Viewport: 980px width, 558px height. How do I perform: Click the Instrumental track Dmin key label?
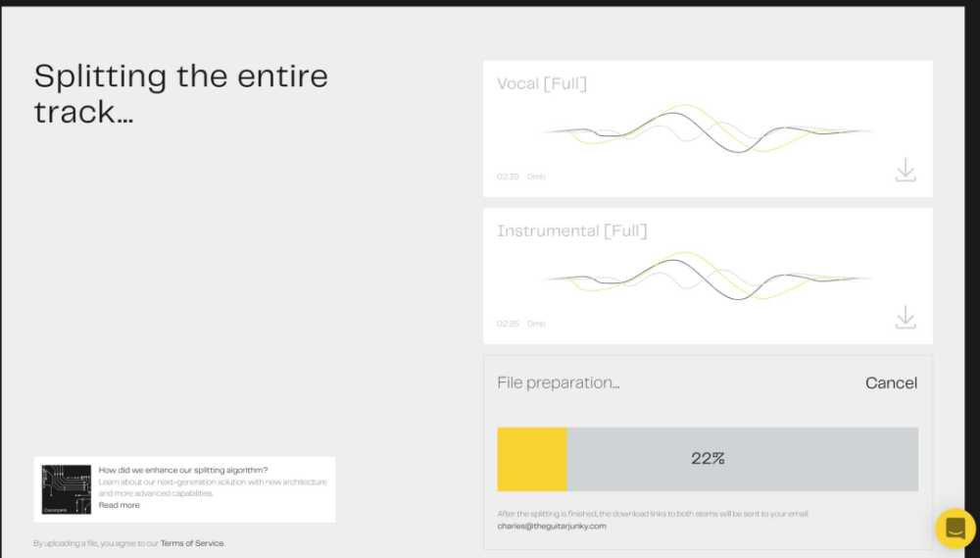(536, 324)
